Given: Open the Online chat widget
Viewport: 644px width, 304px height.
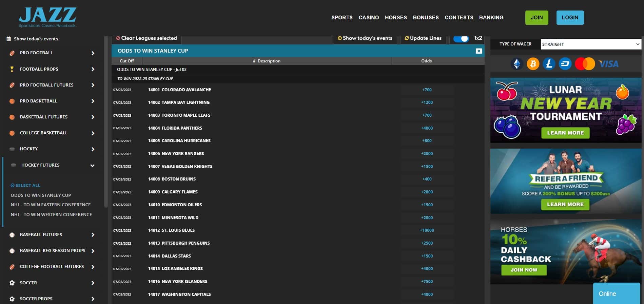Looking at the screenshot, I should pyautogui.click(x=617, y=294).
